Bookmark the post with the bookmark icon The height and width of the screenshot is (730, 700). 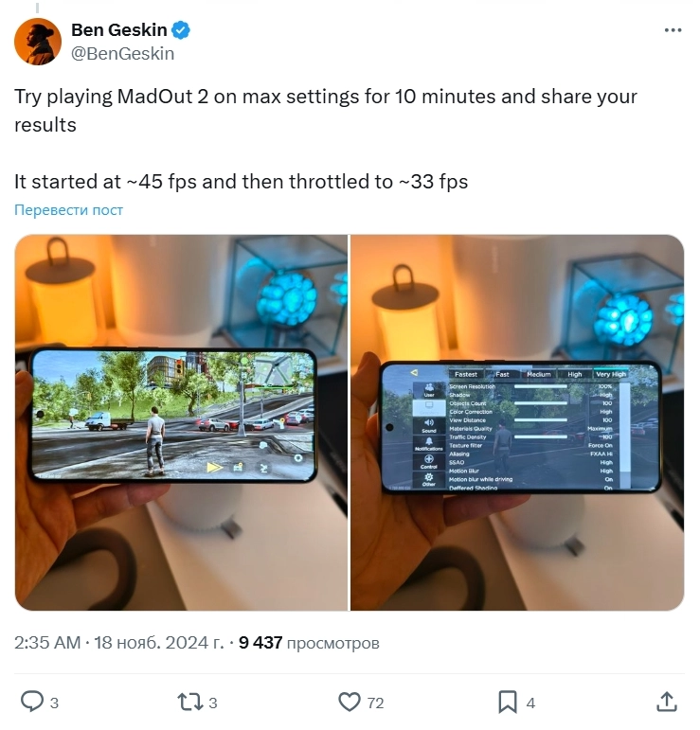pyautogui.click(x=507, y=702)
